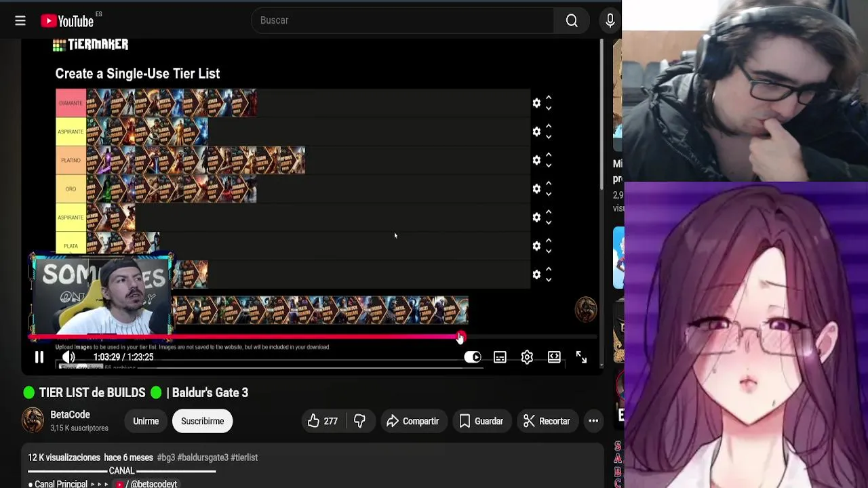This screenshot has width=868, height=488.
Task: Mute the video with the speaker icon
Action: 68,357
